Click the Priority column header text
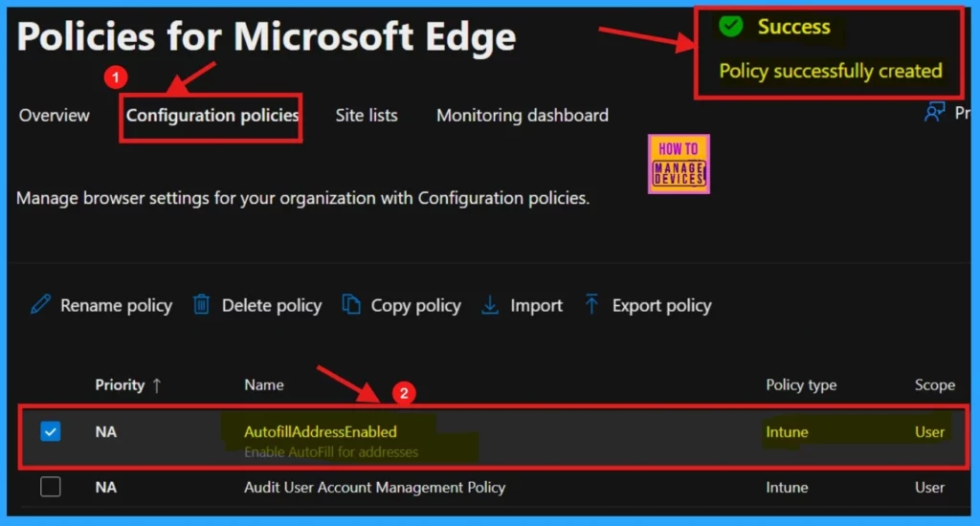980x526 pixels. (120, 384)
